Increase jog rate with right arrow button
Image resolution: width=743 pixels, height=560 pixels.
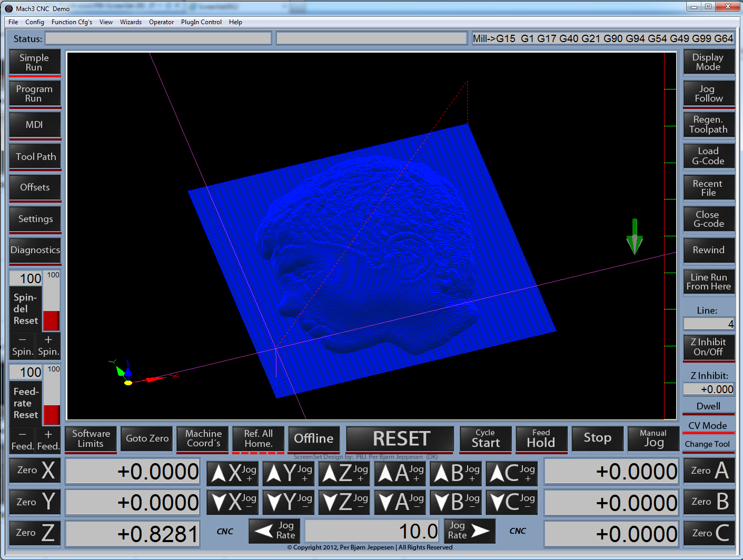pyautogui.click(x=470, y=531)
